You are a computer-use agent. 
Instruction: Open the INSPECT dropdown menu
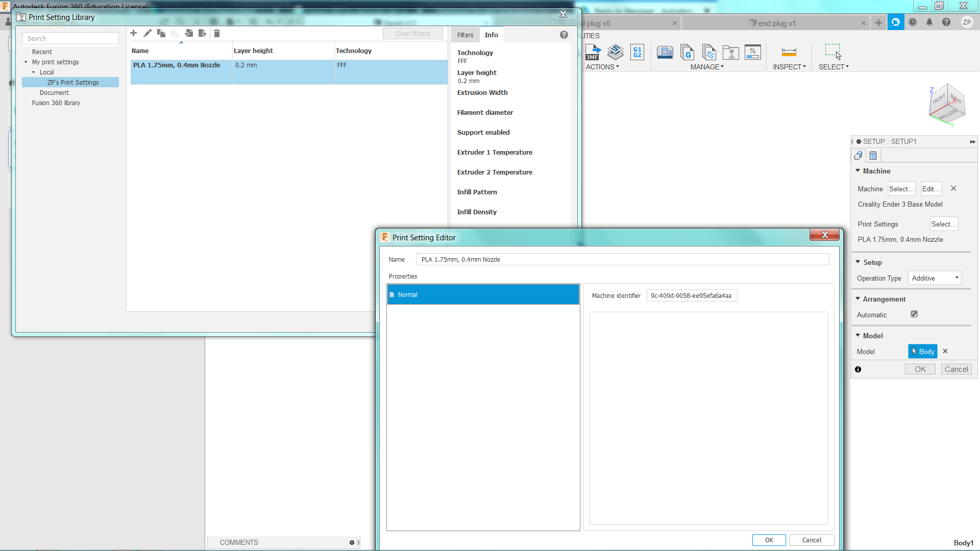[789, 67]
